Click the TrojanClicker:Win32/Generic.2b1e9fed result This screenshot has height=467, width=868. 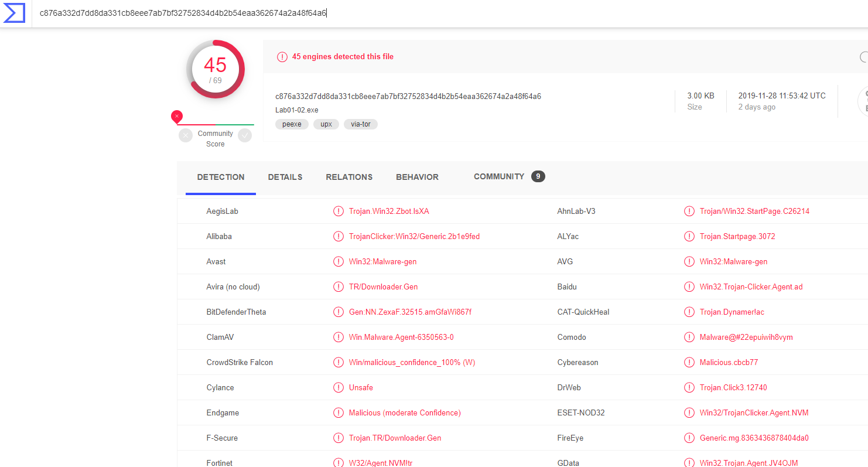tap(414, 236)
